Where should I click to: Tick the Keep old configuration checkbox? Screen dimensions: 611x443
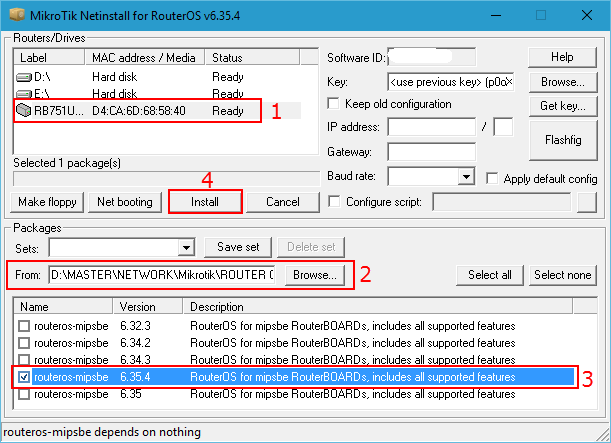pos(333,104)
